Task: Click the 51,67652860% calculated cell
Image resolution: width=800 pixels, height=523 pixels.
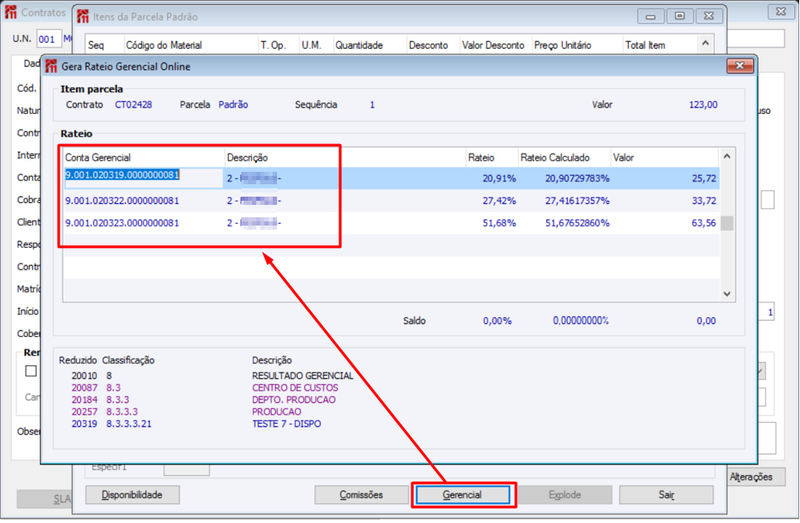Action: coord(577,223)
